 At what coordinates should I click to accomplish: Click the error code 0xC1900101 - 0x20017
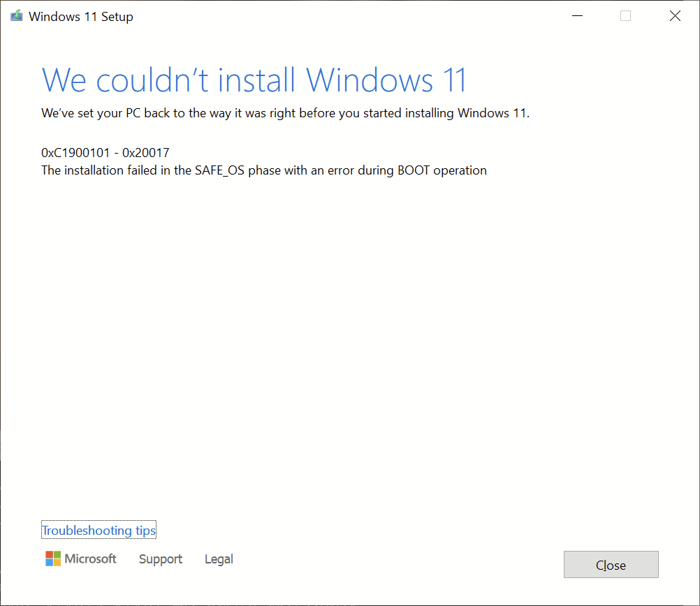tap(105, 153)
